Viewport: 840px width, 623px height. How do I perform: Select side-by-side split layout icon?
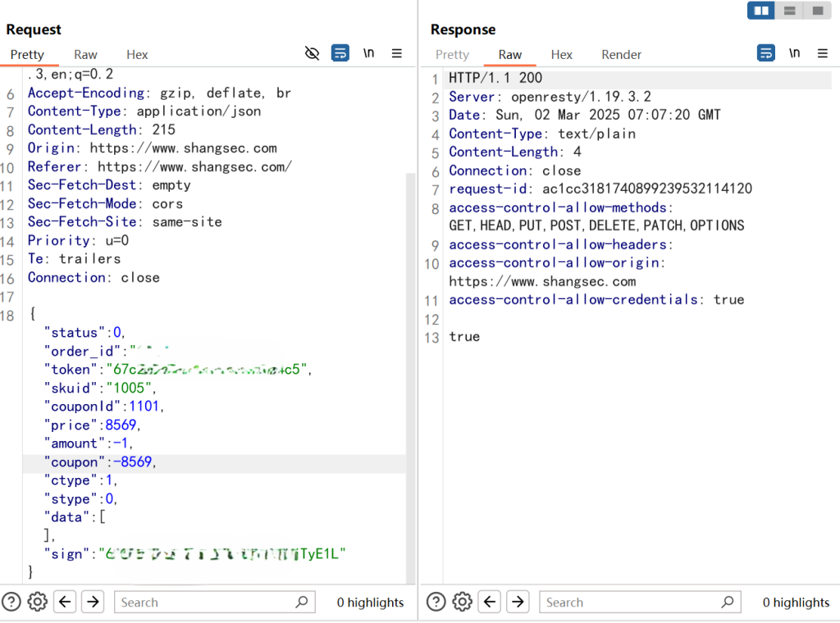tap(761, 11)
